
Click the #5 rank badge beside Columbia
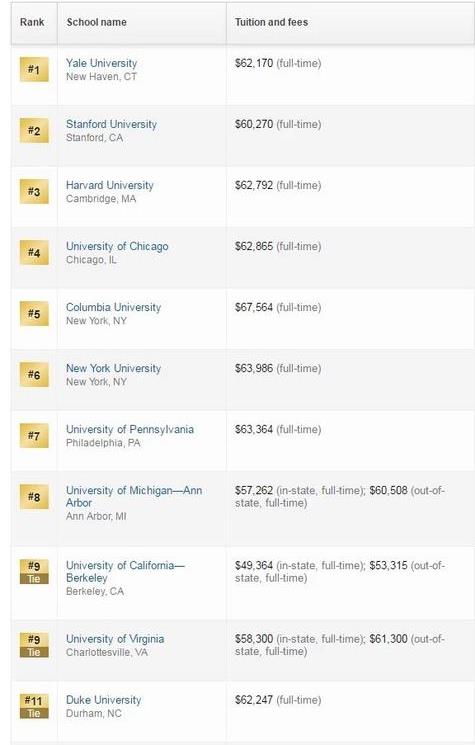(34, 314)
